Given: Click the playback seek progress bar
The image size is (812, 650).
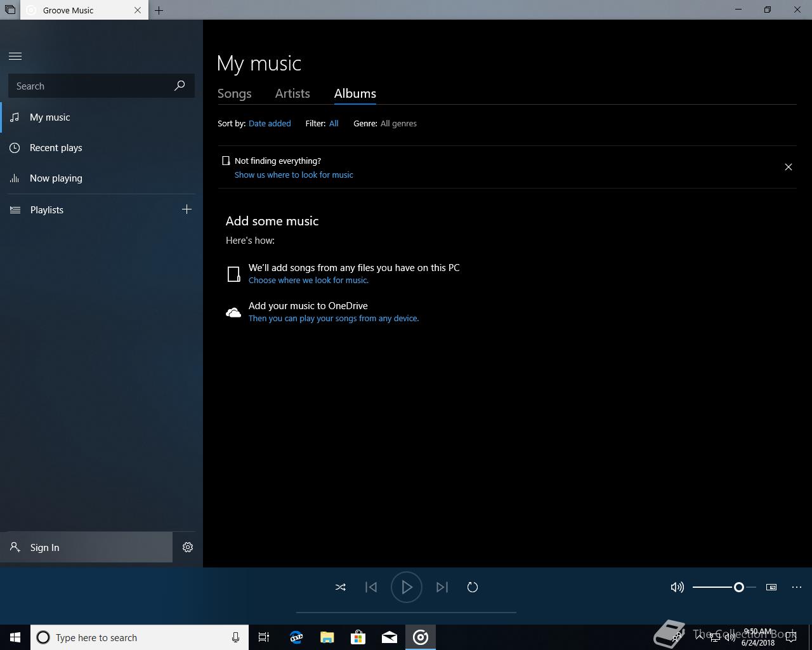Looking at the screenshot, I should pos(406,613).
